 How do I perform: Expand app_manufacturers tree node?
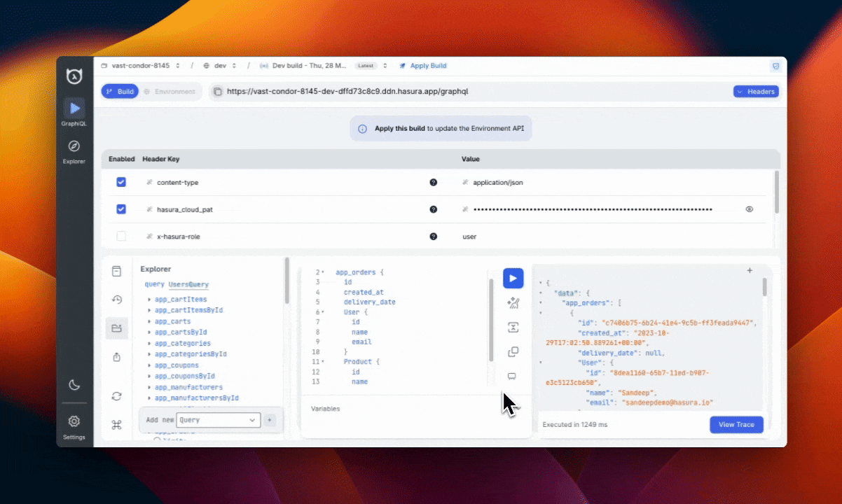pos(149,387)
